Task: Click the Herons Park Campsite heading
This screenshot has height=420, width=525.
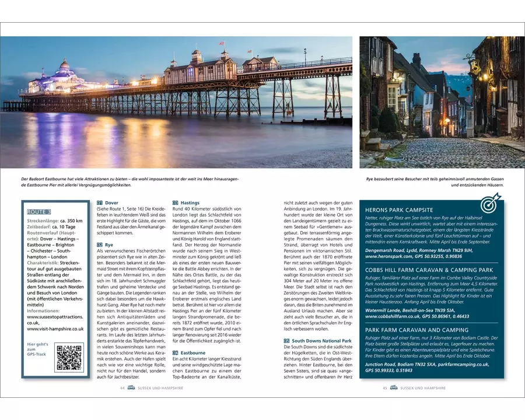Action: pos(399,210)
